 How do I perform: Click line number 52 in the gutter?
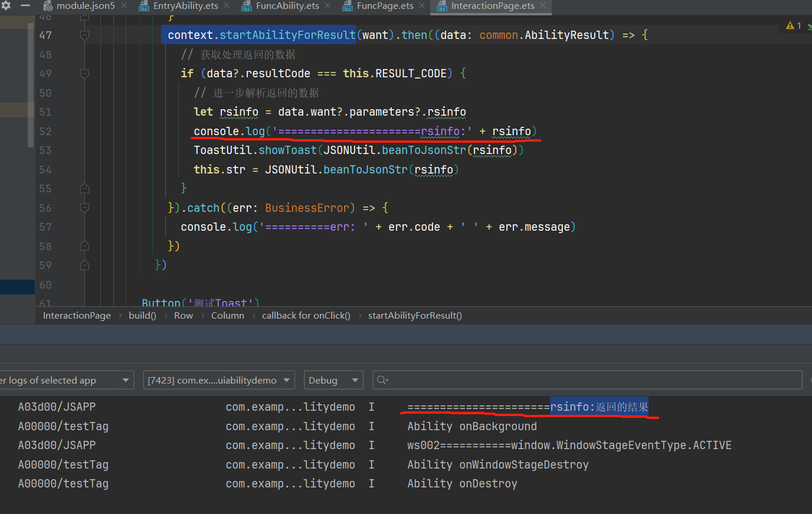pos(45,131)
